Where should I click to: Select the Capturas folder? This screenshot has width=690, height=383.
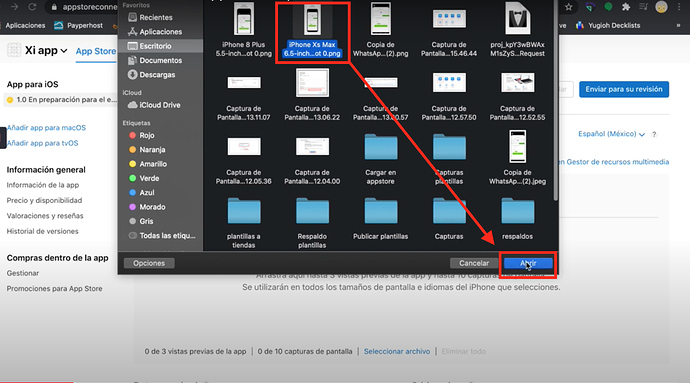coord(449,218)
